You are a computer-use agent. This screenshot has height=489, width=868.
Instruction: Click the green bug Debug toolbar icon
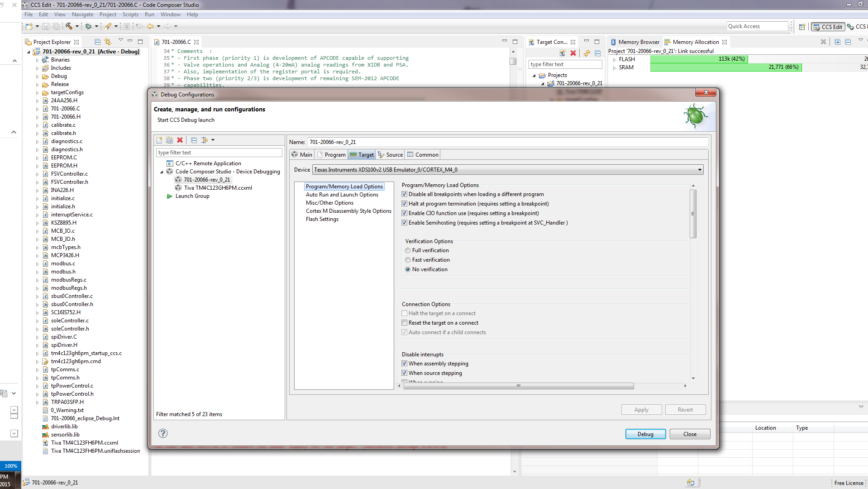click(88, 26)
